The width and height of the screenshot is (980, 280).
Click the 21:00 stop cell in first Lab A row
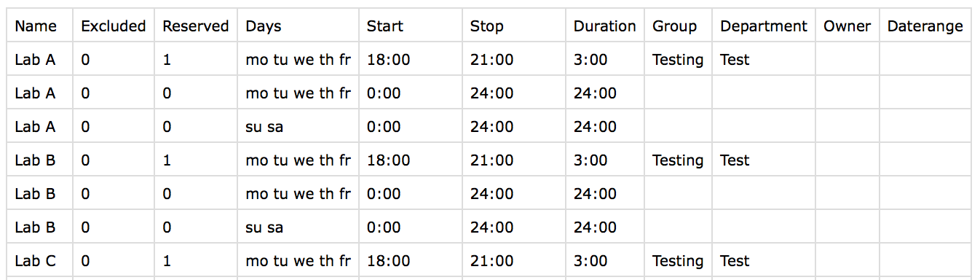(x=514, y=60)
